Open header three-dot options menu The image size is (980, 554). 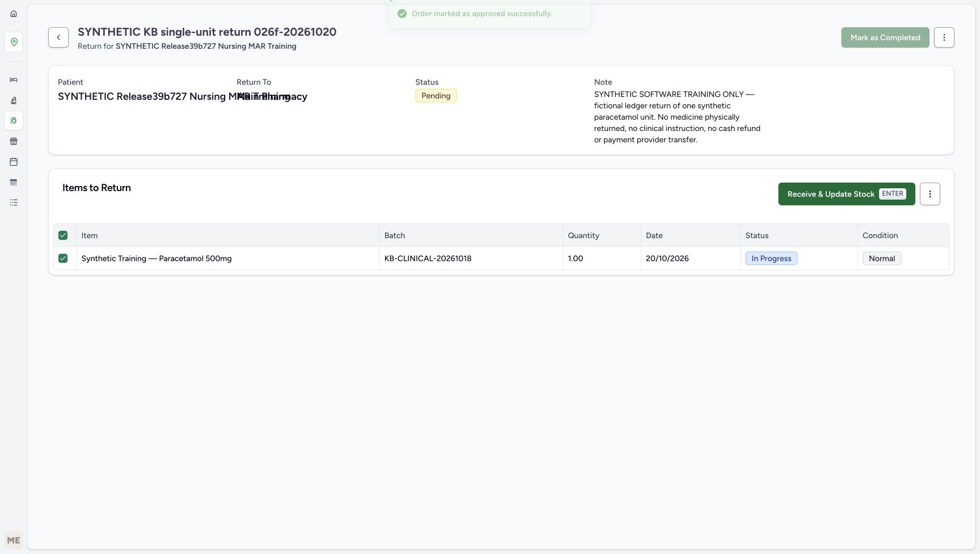pyautogui.click(x=944, y=37)
